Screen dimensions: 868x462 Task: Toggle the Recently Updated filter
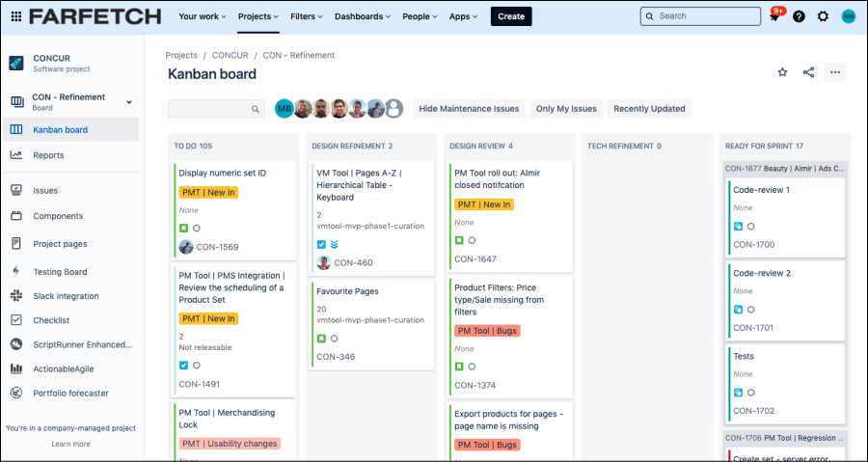point(649,109)
